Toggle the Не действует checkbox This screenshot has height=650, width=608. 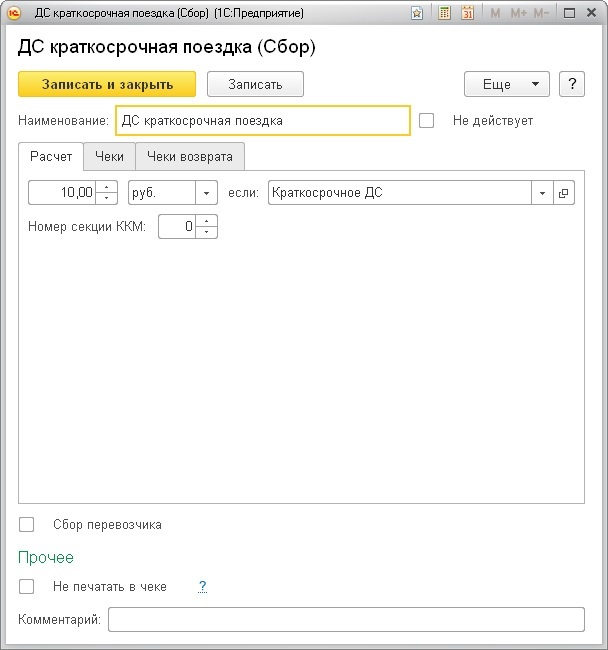427,121
